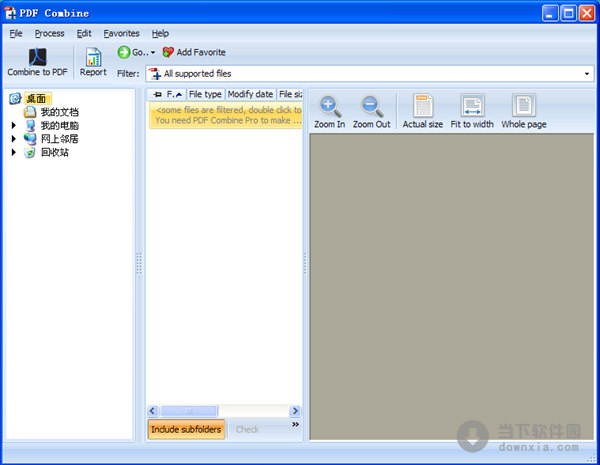Image resolution: width=600 pixels, height=465 pixels.
Task: Open the Help menu
Action: [x=160, y=33]
